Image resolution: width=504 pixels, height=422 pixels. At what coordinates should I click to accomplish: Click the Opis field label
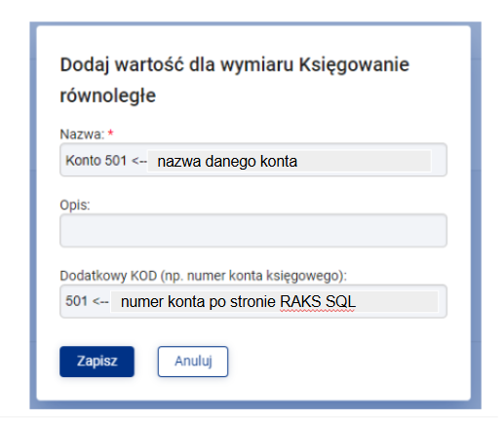75,206
